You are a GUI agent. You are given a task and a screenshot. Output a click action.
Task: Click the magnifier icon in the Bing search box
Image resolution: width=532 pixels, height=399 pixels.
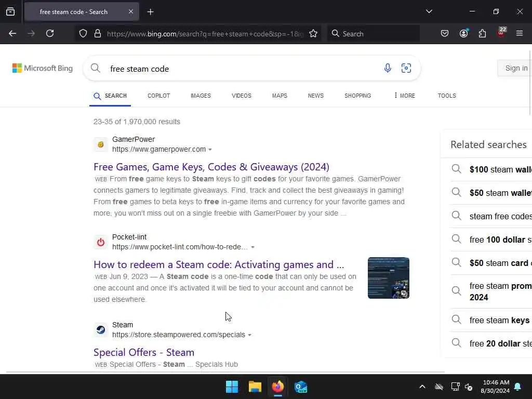pyautogui.click(x=96, y=68)
